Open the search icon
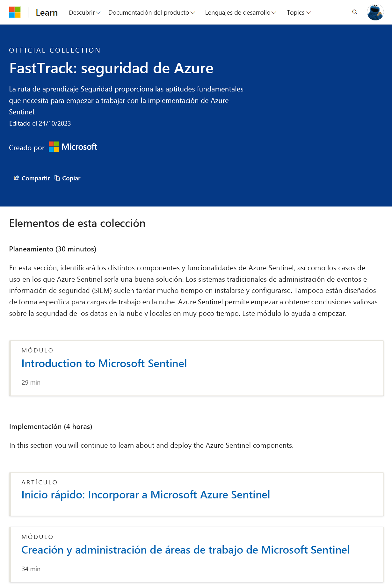This screenshot has width=392, height=587. coord(354,12)
